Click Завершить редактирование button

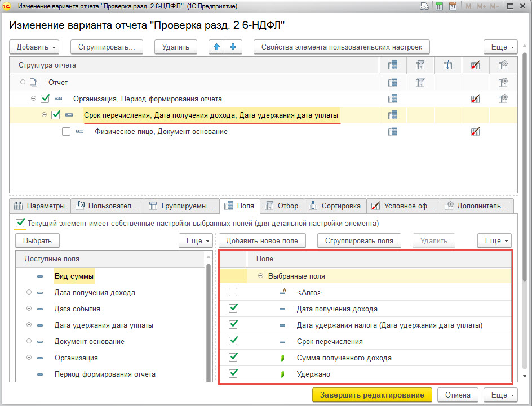(372, 395)
